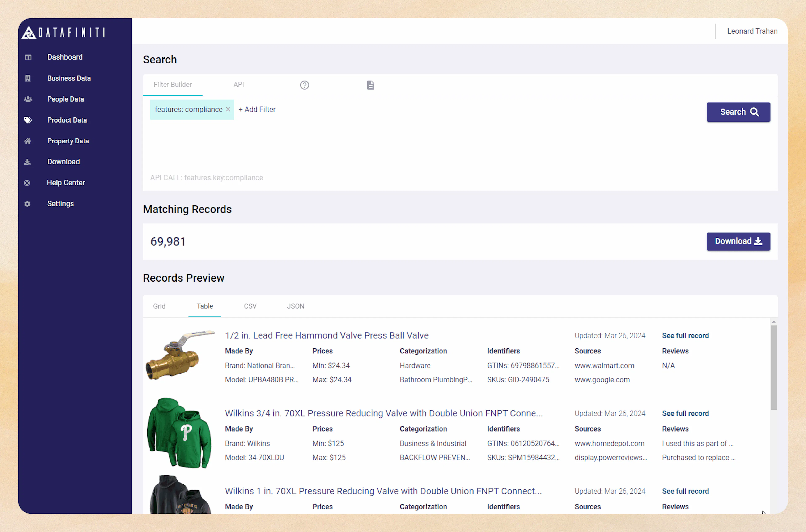Open the CSV records view
806x532 pixels.
[250, 306]
